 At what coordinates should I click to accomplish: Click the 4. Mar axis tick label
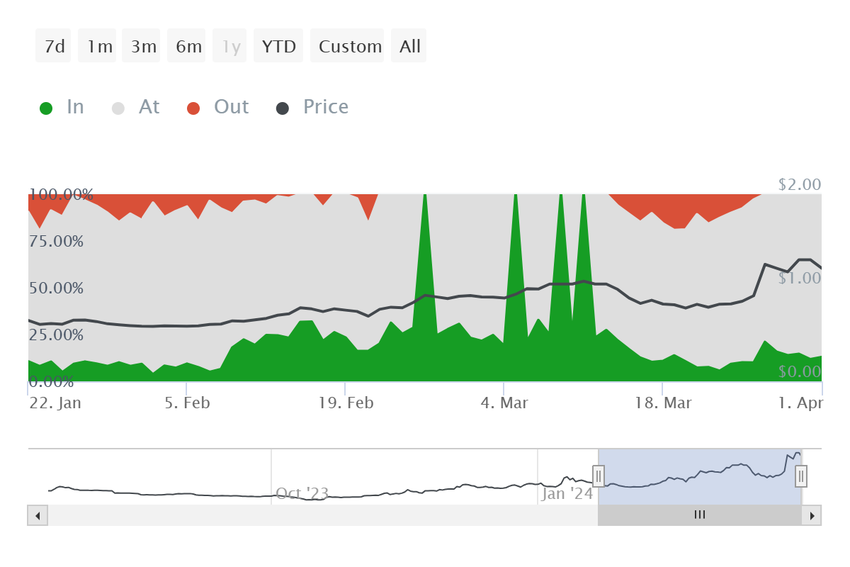pyautogui.click(x=504, y=403)
